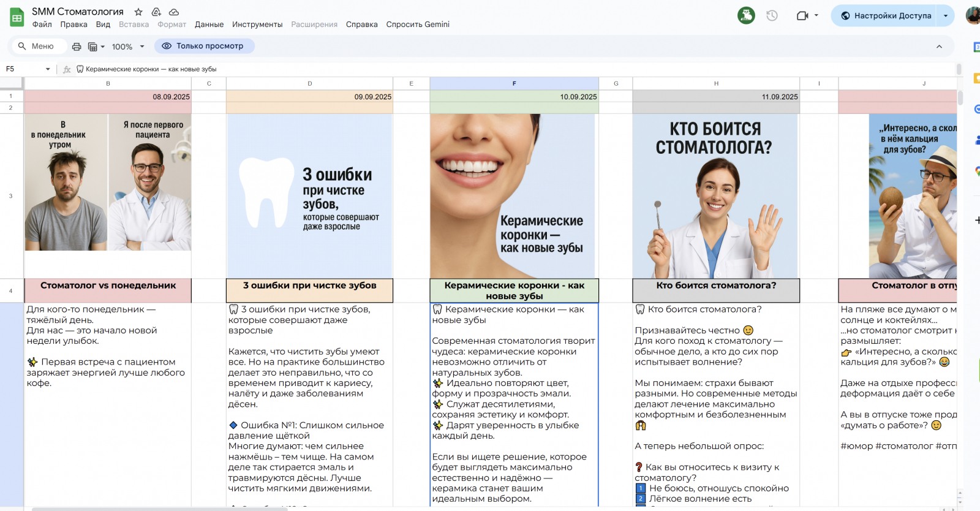Click the print icon in toolbar

[77, 47]
